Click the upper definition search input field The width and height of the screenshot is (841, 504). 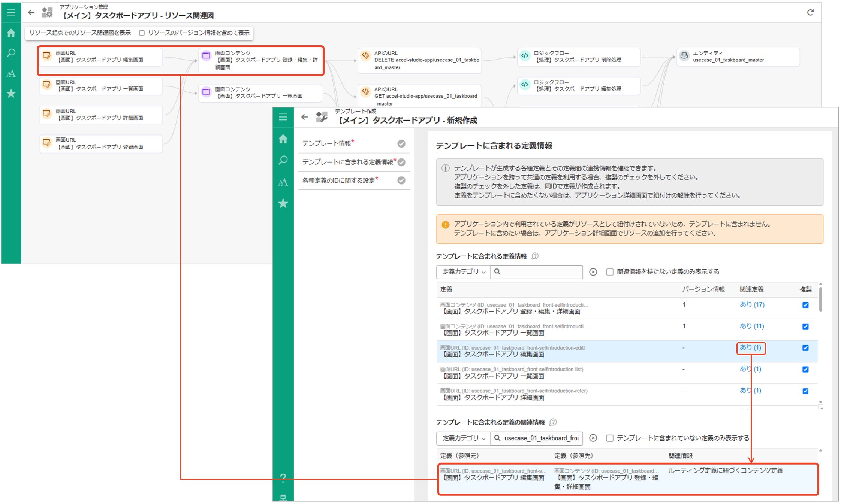(x=537, y=272)
